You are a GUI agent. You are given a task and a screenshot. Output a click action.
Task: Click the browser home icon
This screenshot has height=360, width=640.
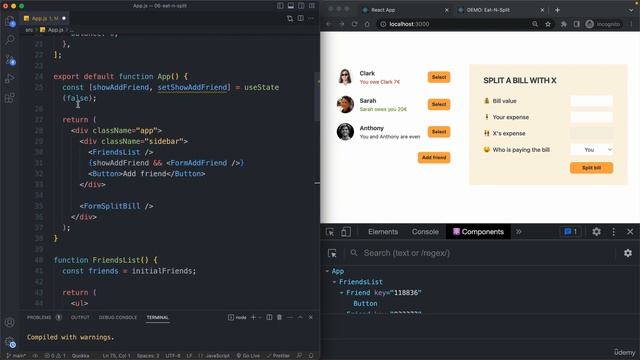coord(367,24)
